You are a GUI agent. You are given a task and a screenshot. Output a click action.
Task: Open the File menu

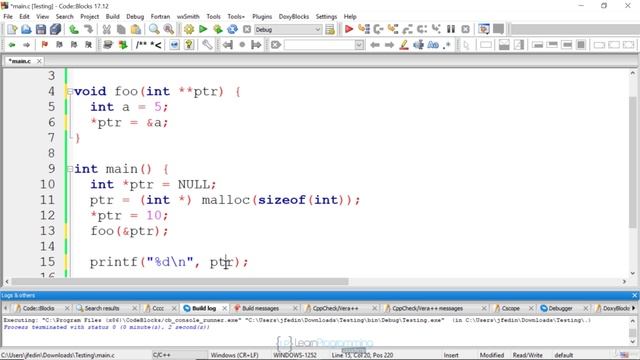[8, 16]
